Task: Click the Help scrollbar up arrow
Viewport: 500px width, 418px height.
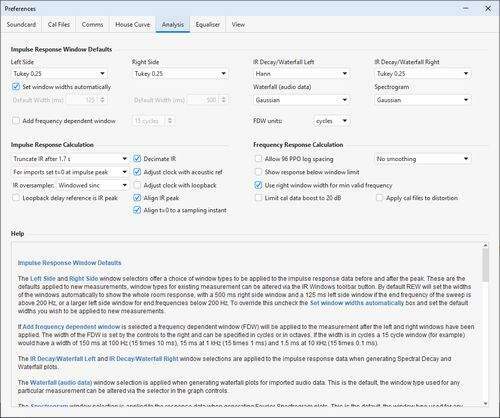Action: coord(485,245)
